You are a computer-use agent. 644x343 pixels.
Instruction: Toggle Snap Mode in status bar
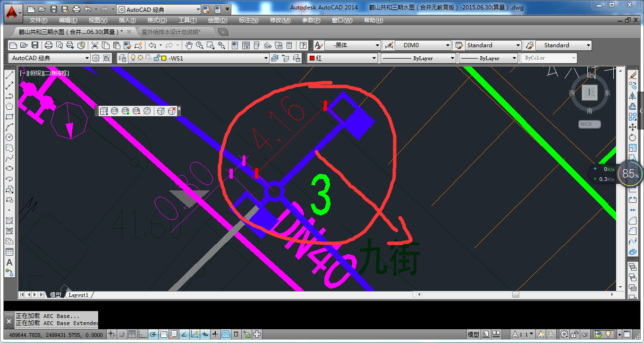pyautogui.click(x=122, y=334)
